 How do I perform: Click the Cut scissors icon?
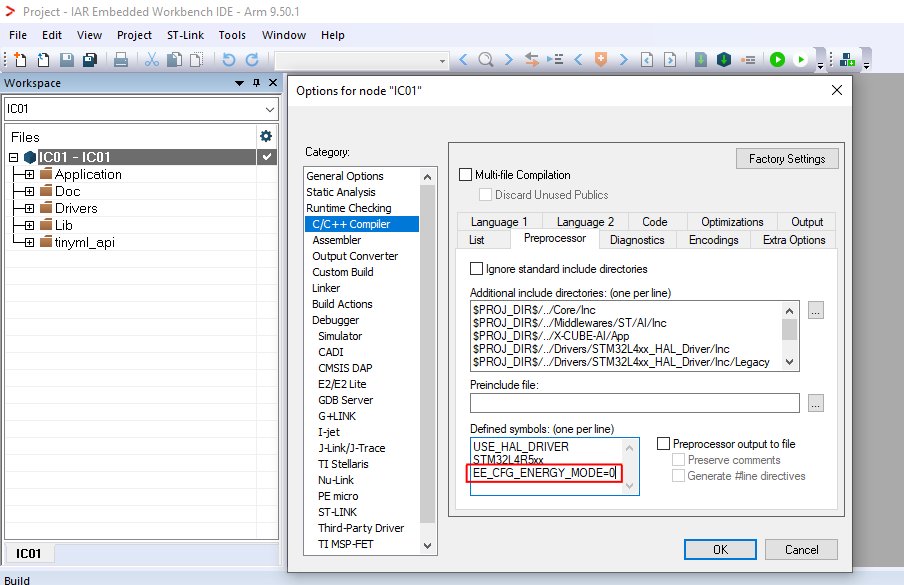coord(152,59)
